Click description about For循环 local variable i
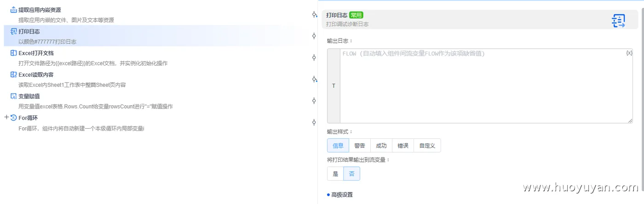This screenshot has height=204, width=644. point(81,128)
